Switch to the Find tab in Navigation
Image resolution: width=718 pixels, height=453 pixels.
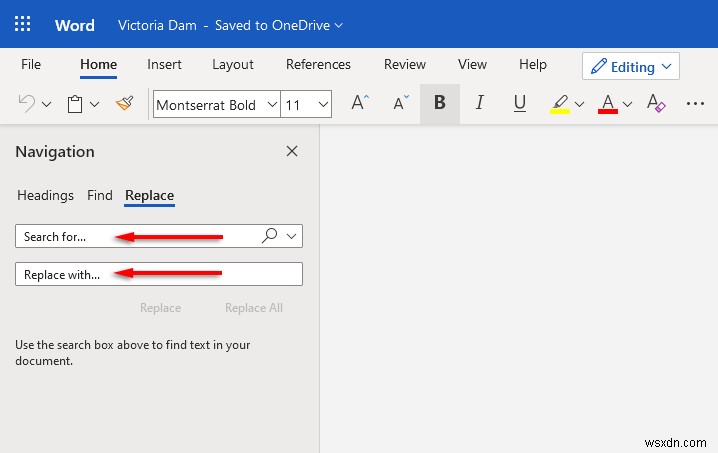pos(100,196)
